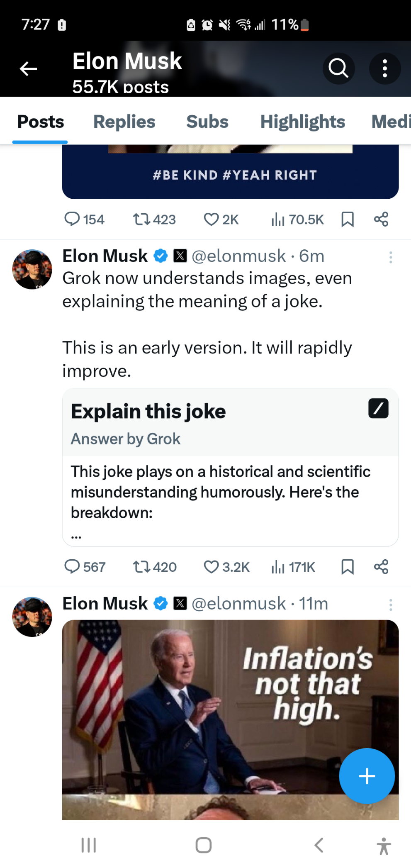This screenshot has width=411, height=868.
Task: Tap the back arrow in profile header
Action: pyautogui.click(x=29, y=68)
